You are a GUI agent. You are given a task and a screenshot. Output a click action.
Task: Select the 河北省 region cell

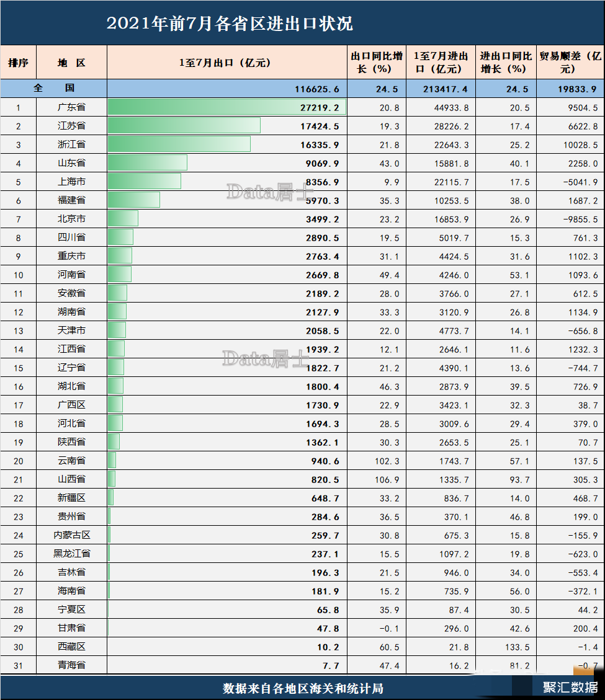coord(71,423)
